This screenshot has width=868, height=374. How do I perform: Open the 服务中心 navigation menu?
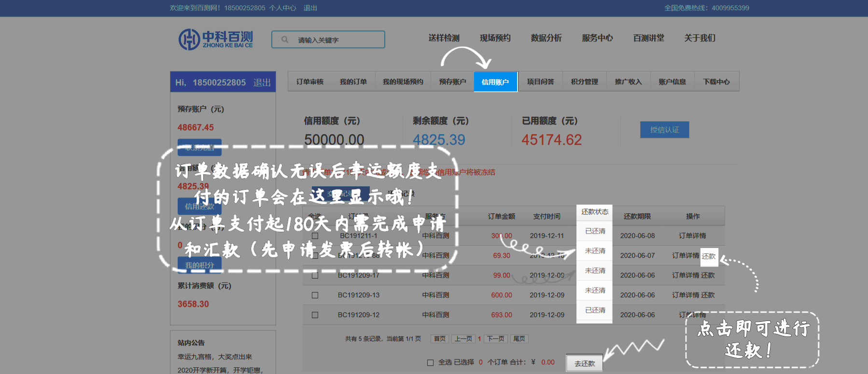(597, 38)
